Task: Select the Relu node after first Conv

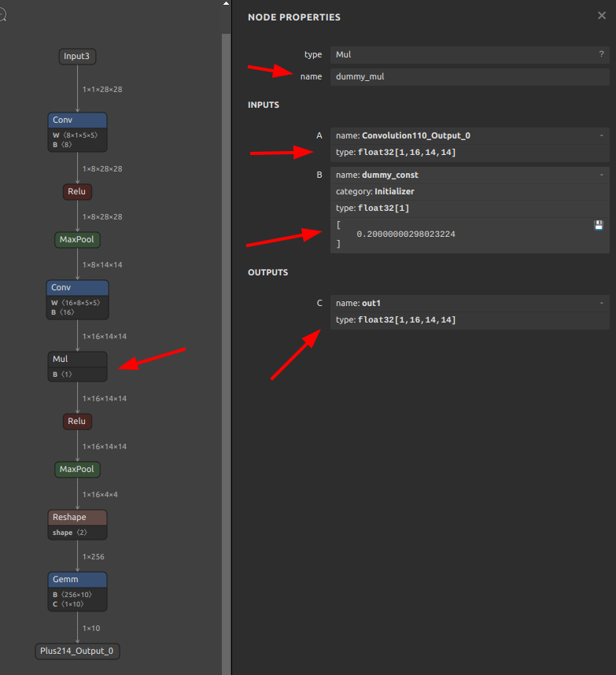Action: [77, 192]
